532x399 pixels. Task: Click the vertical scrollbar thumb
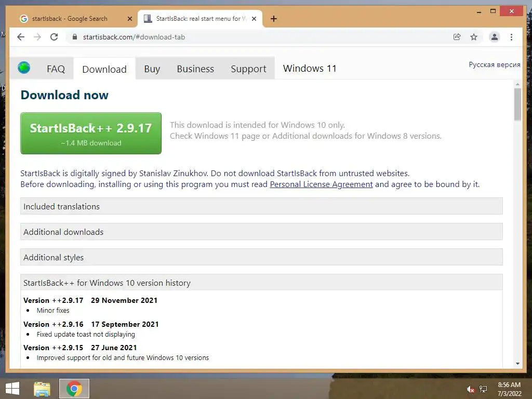(517, 104)
